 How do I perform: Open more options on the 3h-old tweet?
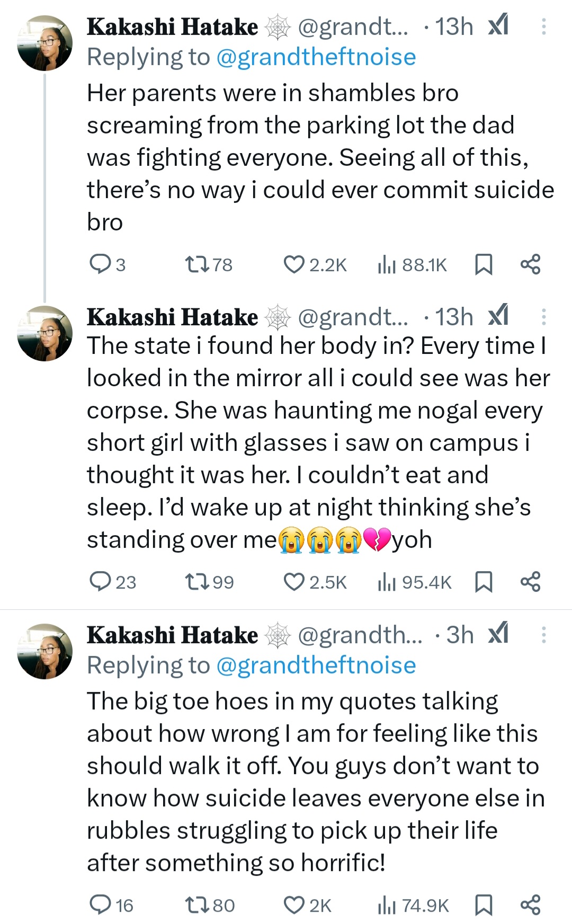543,635
